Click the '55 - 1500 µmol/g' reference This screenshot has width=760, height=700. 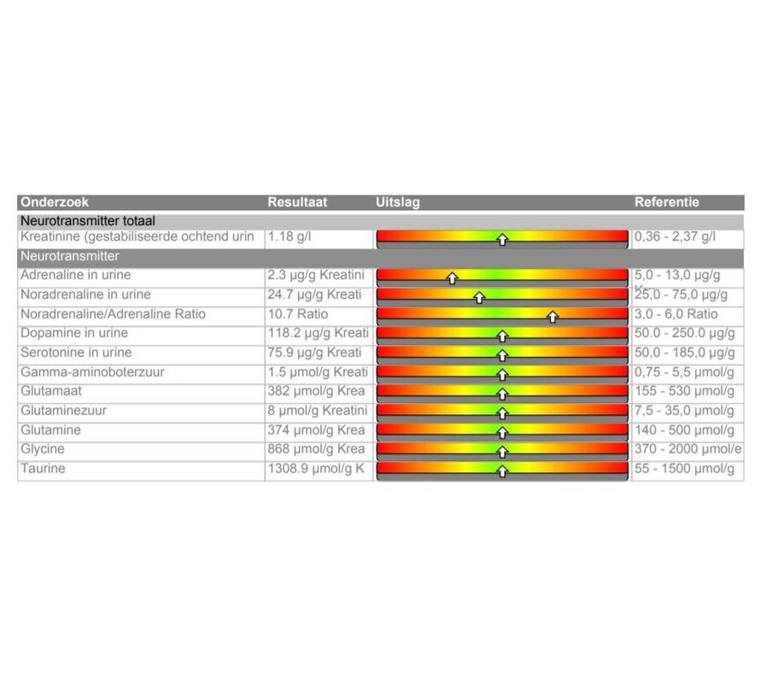(x=684, y=469)
